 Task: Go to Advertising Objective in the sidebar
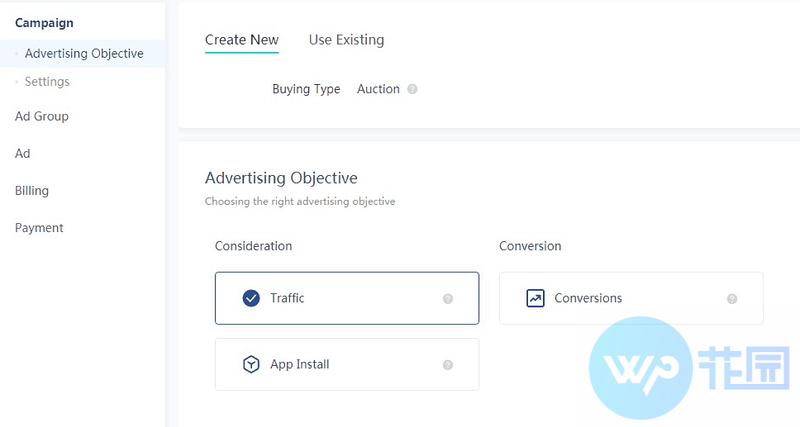click(84, 54)
